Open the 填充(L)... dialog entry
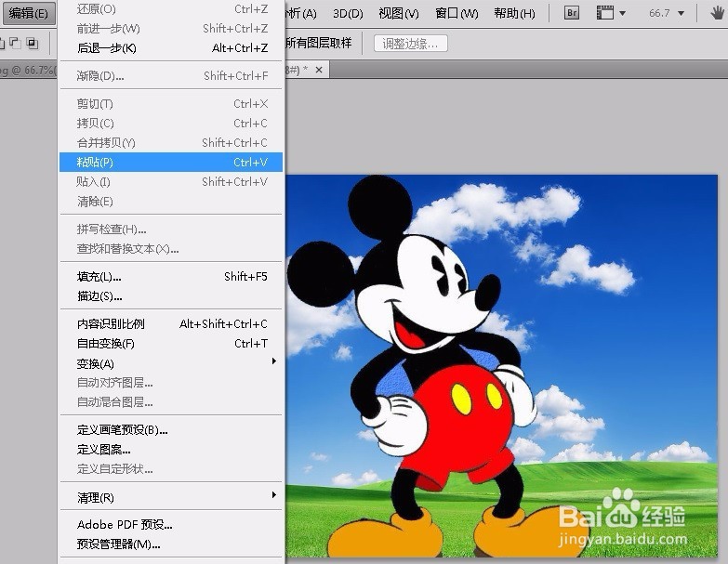 click(171, 277)
